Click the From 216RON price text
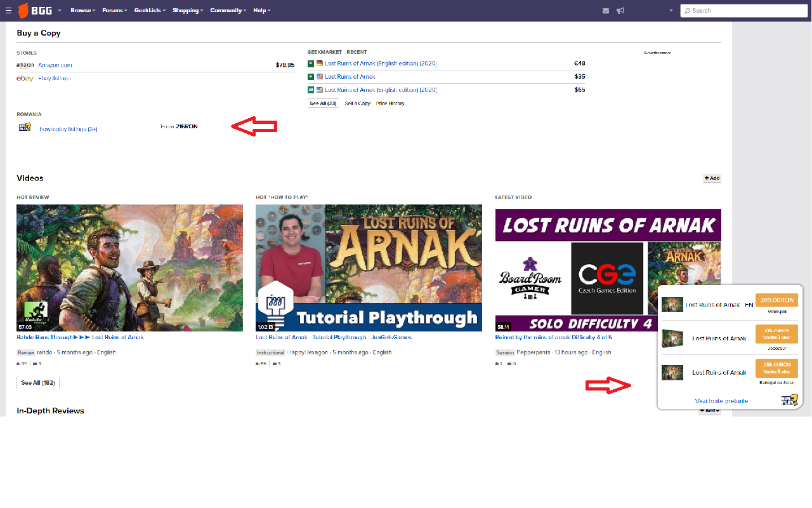Viewport: 812px width, 508px height. pyautogui.click(x=179, y=126)
